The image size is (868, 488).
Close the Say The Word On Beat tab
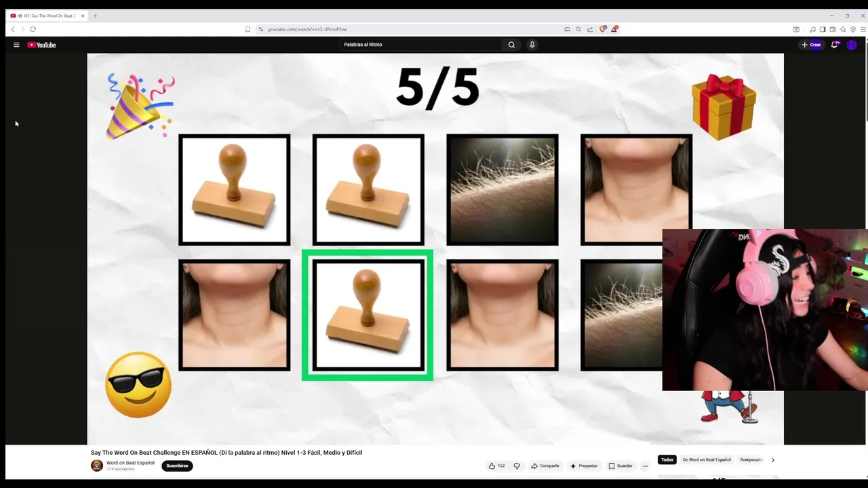coord(83,16)
